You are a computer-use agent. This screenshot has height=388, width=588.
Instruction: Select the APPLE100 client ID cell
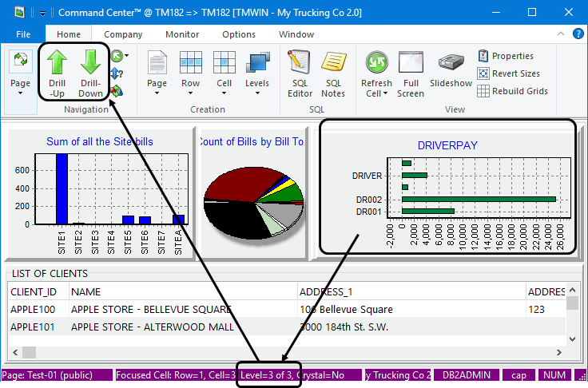38,309
